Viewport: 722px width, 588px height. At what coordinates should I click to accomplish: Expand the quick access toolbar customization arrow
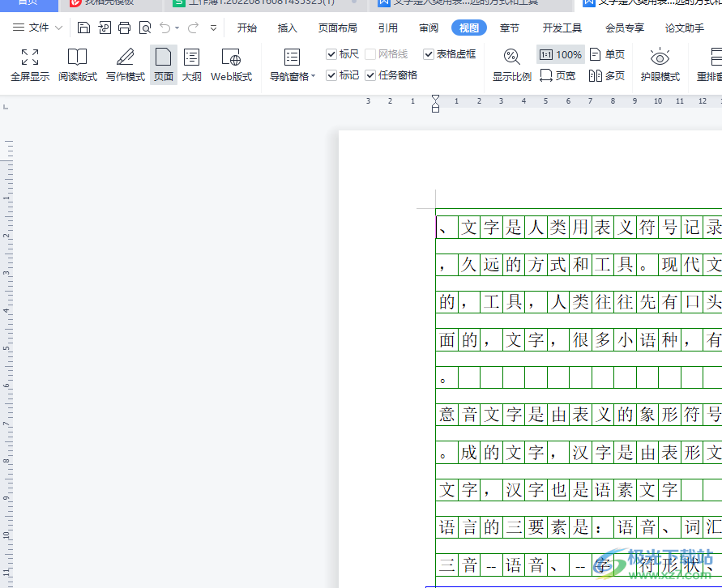pos(213,28)
